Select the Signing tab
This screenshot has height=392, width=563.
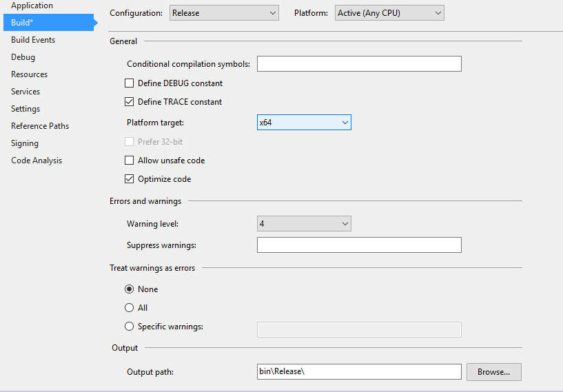pyautogui.click(x=25, y=143)
